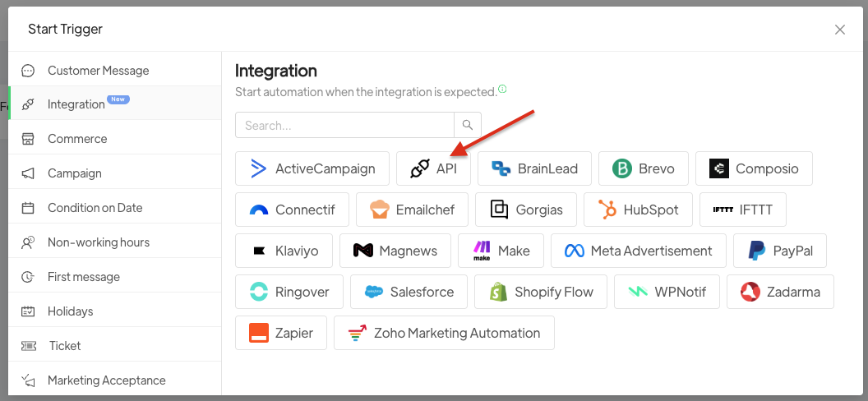The image size is (868, 401).
Task: Close the Start Trigger dialog
Action: coord(840,30)
